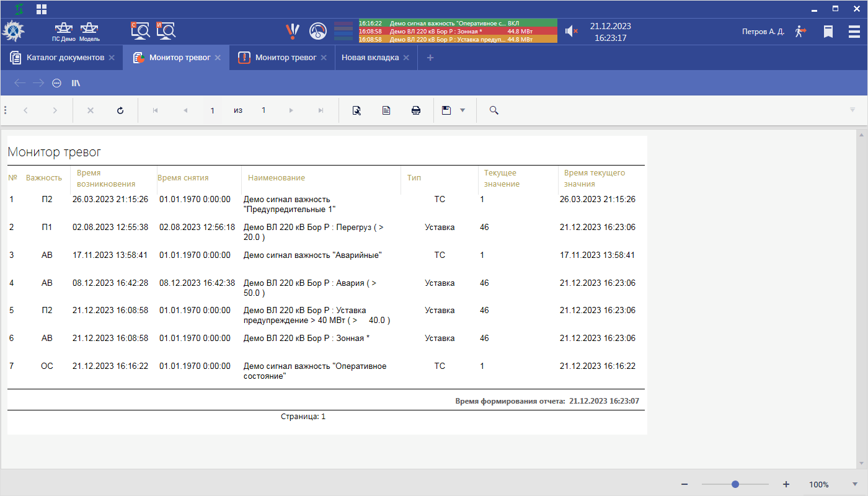Open the Модель scheme icon
Image resolution: width=868 pixels, height=496 pixels.
click(x=89, y=30)
